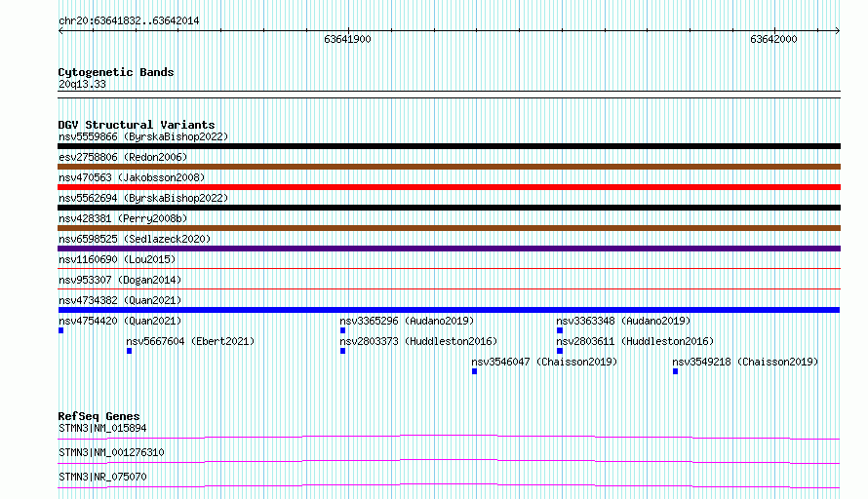Click the 63642000 ruler position
Viewport: 868px width, 499px height.
pyautogui.click(x=773, y=39)
